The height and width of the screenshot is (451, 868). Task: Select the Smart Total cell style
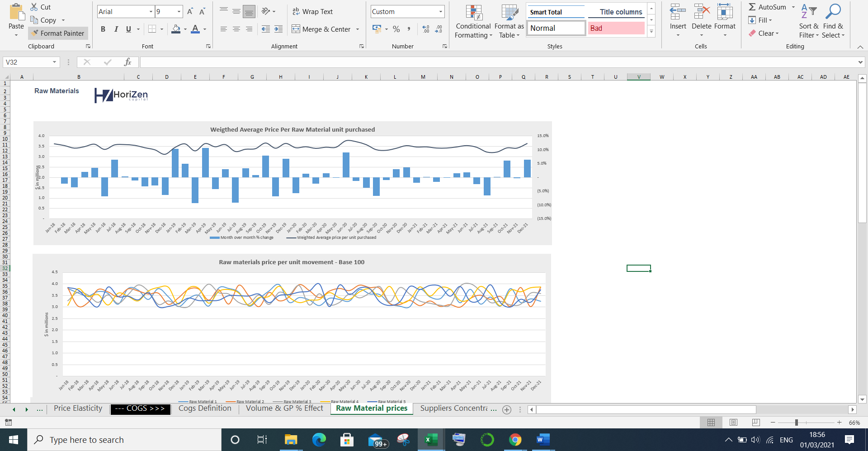pyautogui.click(x=556, y=12)
